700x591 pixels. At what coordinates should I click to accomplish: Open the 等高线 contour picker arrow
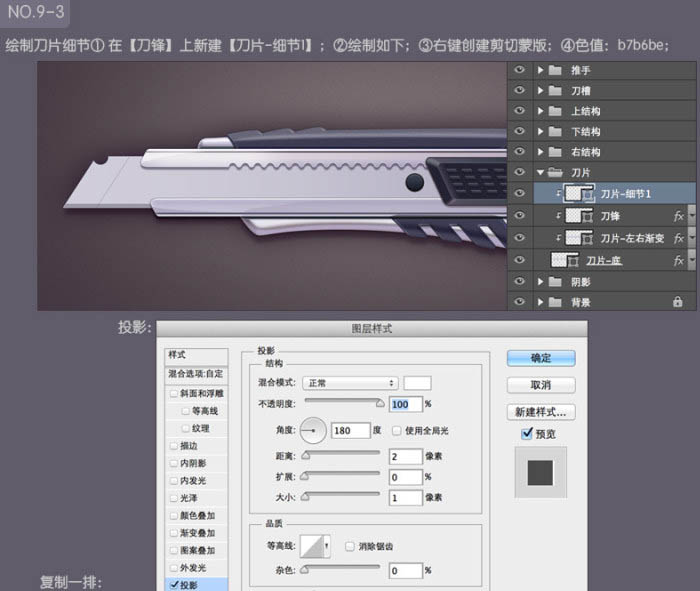click(x=327, y=546)
